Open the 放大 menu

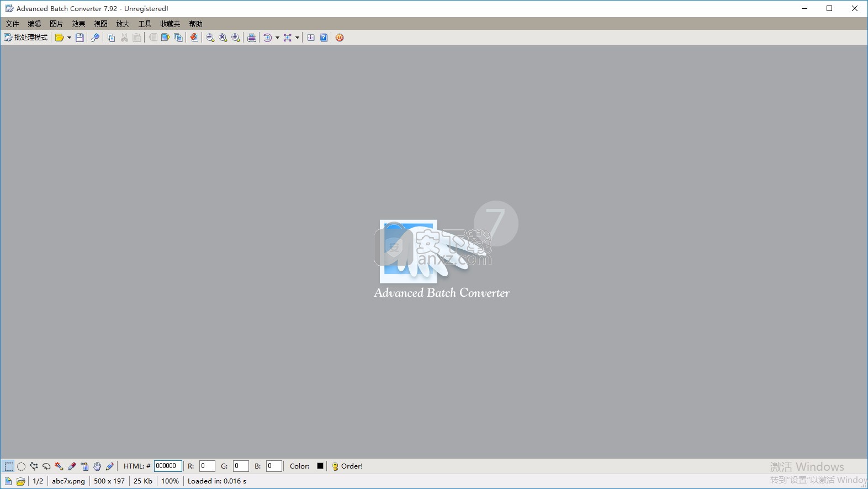(123, 24)
